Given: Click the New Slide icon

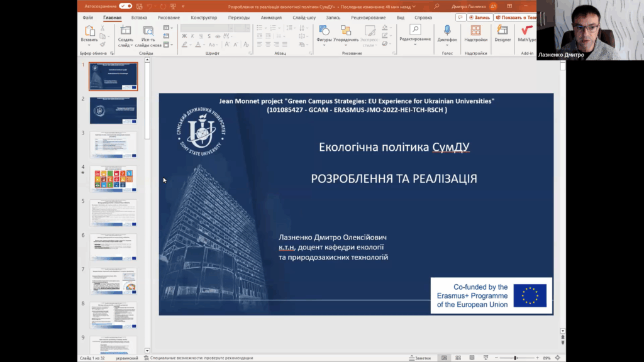Looking at the screenshot, I should coord(126,31).
